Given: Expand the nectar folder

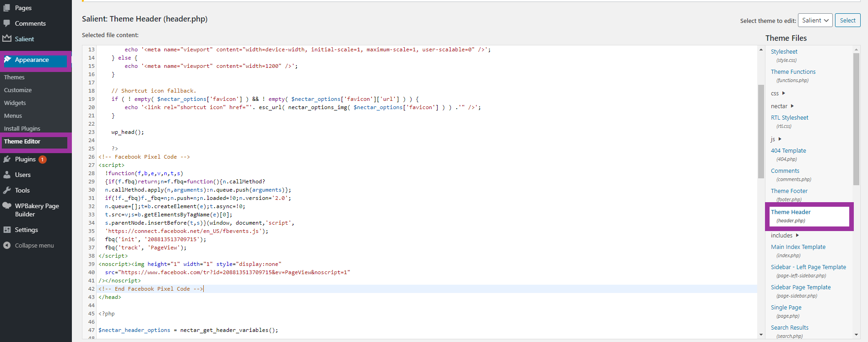Looking at the screenshot, I should [792, 106].
